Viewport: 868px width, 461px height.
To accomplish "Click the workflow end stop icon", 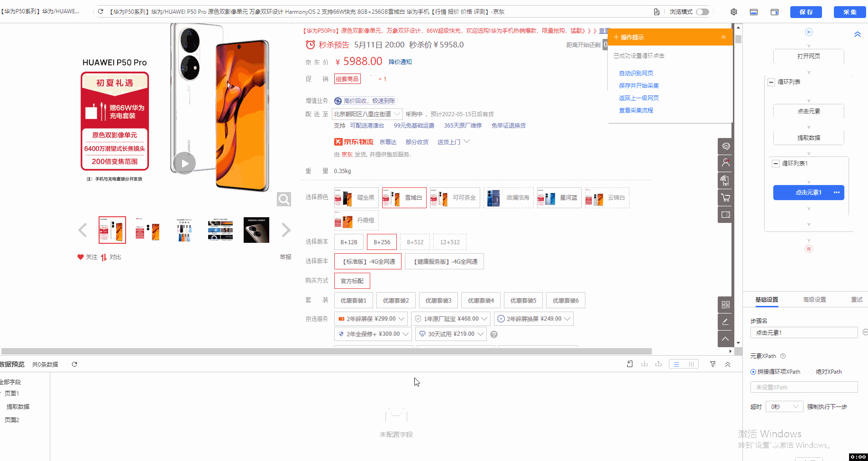I will [x=809, y=249].
